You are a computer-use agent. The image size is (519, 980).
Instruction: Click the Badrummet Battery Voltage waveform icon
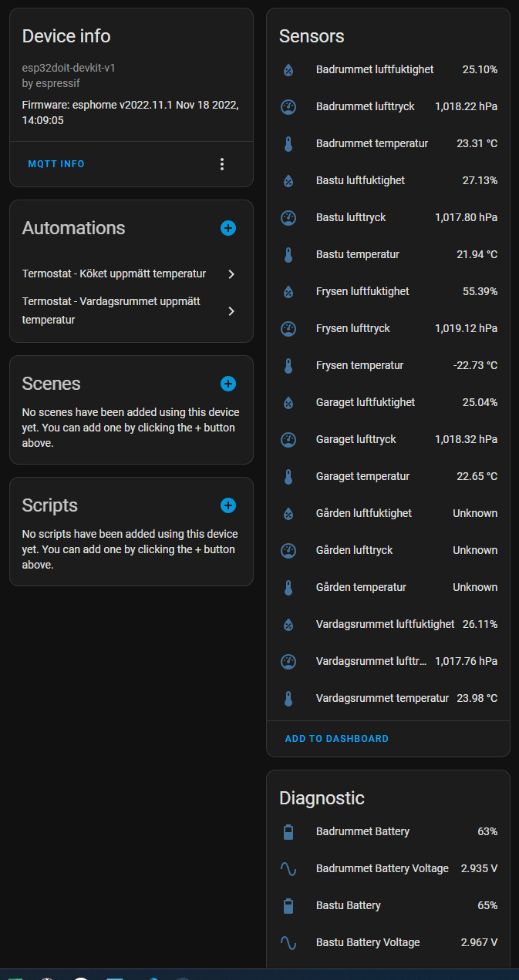[x=288, y=868]
